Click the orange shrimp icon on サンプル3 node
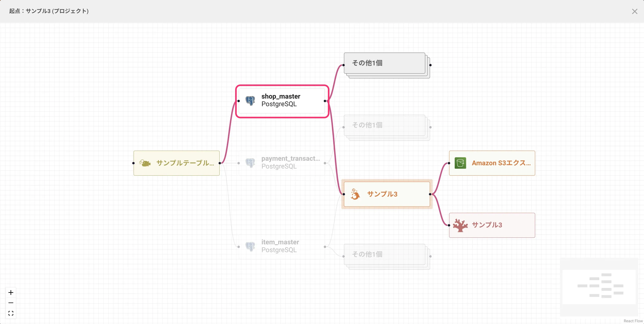644x324 pixels. [355, 194]
